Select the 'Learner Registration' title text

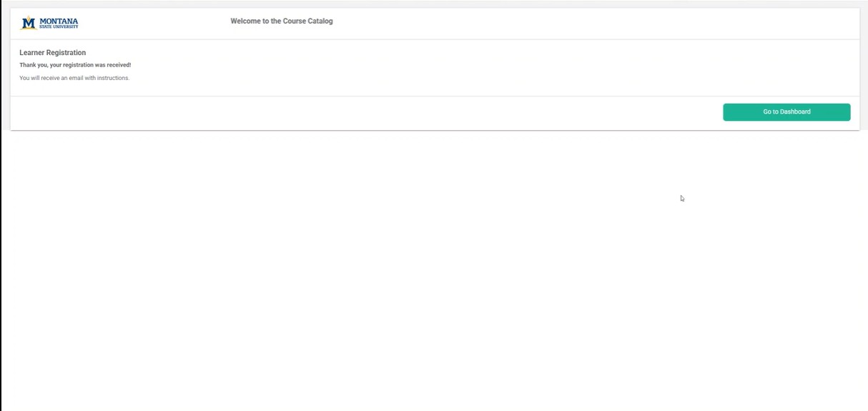pos(53,53)
